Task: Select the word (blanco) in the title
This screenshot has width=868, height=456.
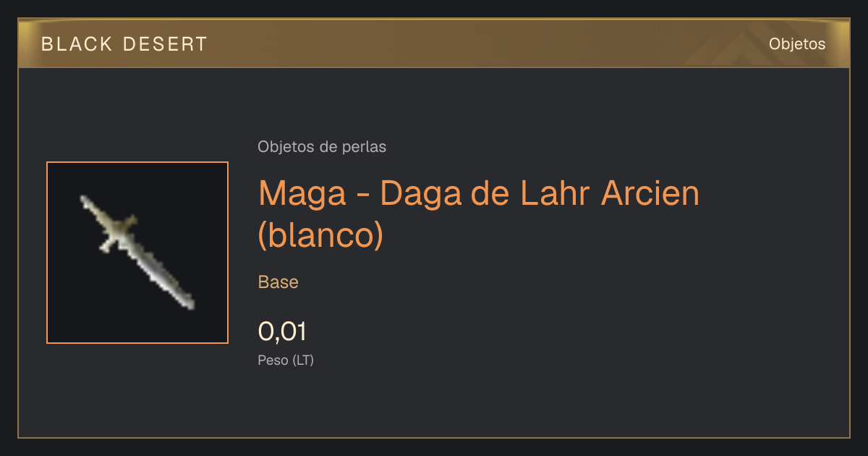Action: click(x=320, y=236)
